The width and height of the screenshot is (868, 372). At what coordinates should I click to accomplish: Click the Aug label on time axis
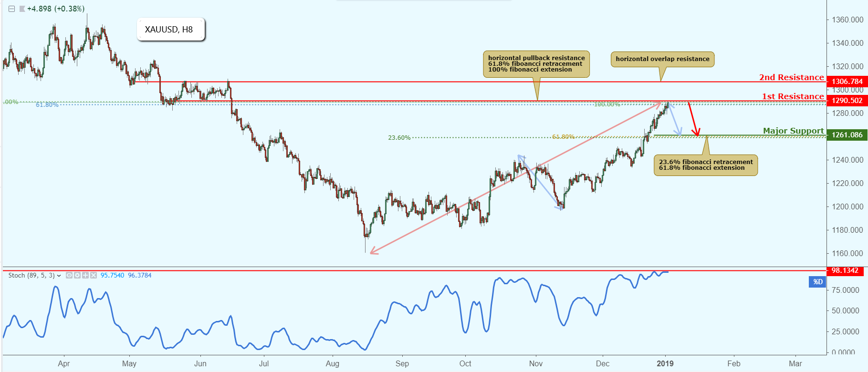[x=333, y=363]
